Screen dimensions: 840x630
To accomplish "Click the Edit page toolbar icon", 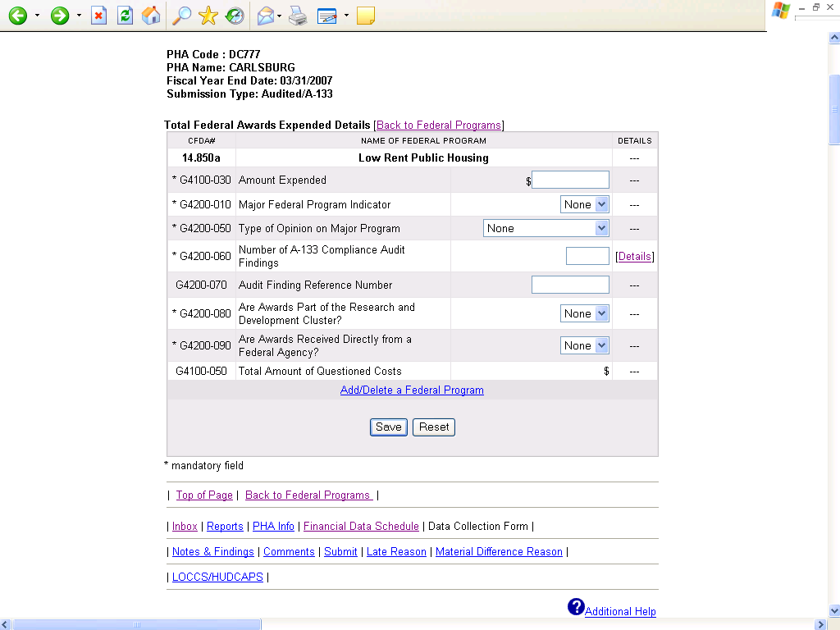I will [326, 16].
